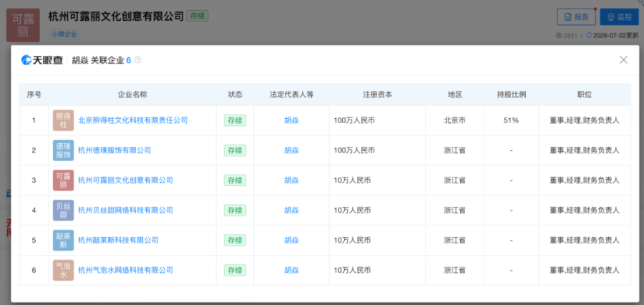
Task: Open 杭州德璞服饰有限公司 link
Action: click(114, 150)
